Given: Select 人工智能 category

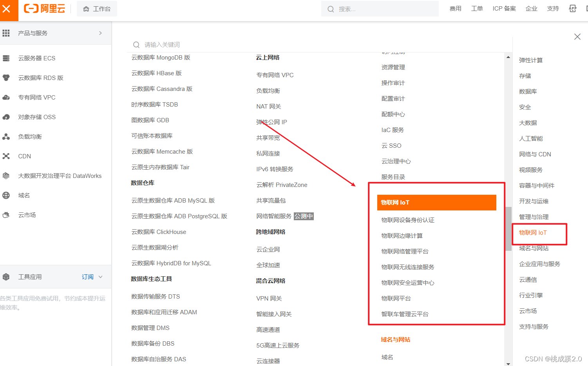Looking at the screenshot, I should point(531,139).
